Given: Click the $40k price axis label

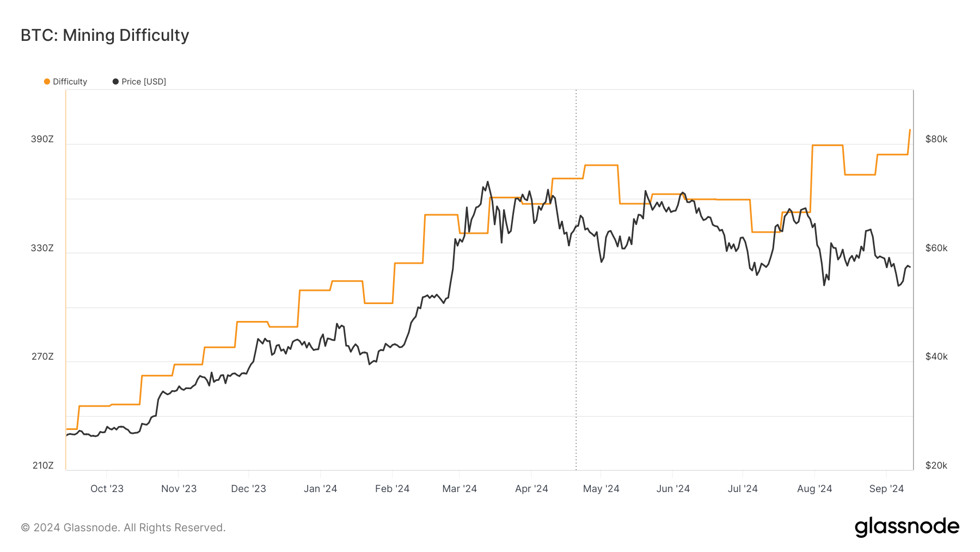Looking at the screenshot, I should [x=936, y=357].
